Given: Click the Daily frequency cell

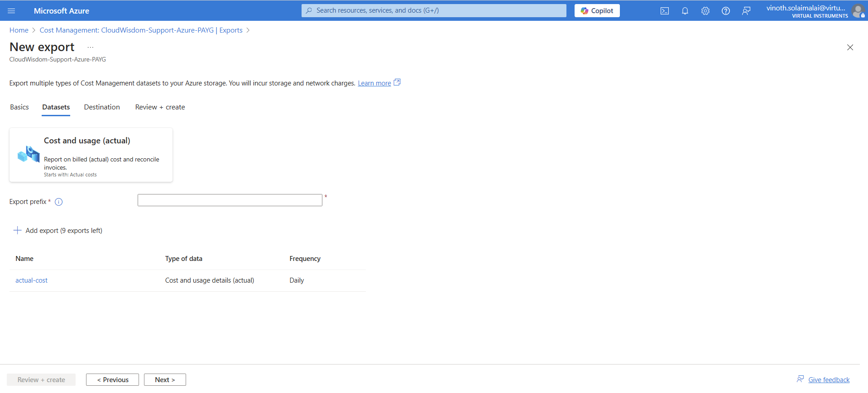Looking at the screenshot, I should [297, 280].
